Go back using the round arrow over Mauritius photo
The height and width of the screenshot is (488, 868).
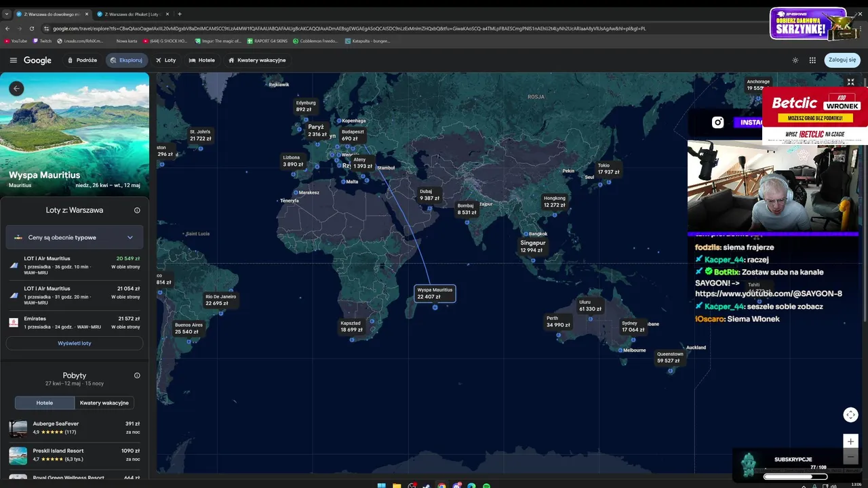click(16, 88)
